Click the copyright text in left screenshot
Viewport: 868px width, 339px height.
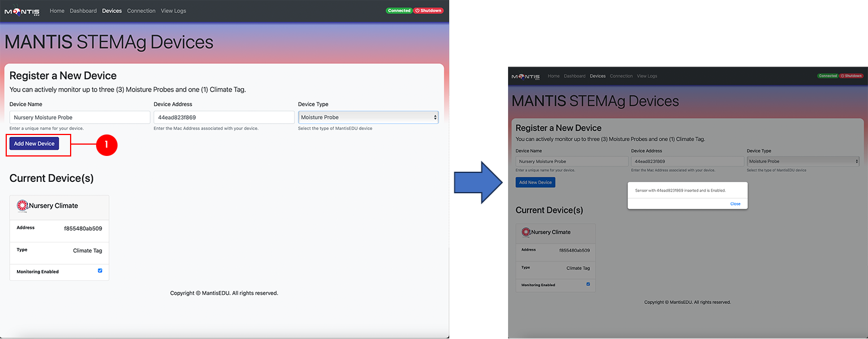(224, 293)
